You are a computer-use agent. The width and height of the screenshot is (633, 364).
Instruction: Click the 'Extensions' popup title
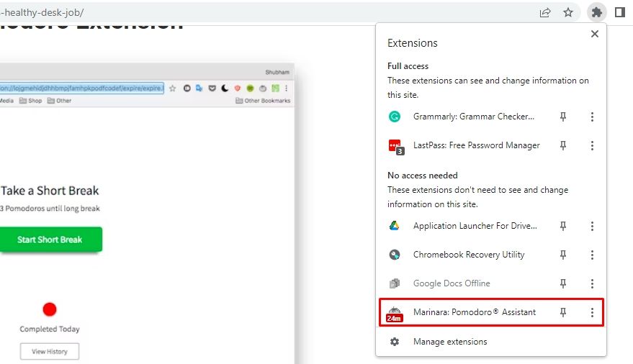pyautogui.click(x=412, y=42)
